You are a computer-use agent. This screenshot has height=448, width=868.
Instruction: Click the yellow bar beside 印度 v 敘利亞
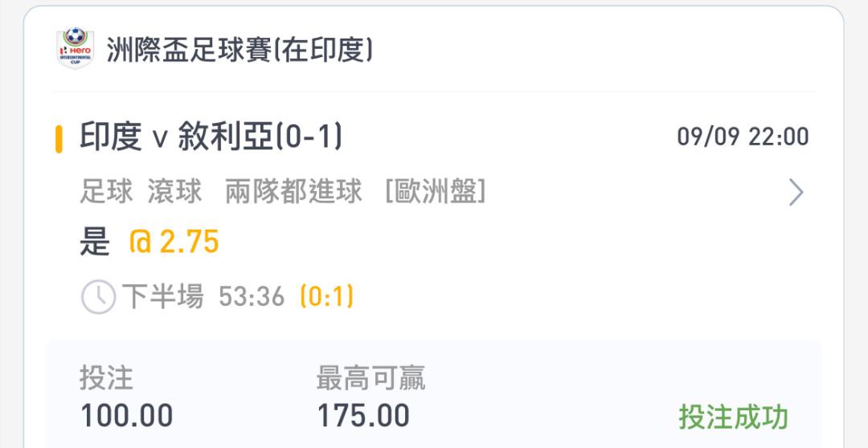tap(59, 138)
